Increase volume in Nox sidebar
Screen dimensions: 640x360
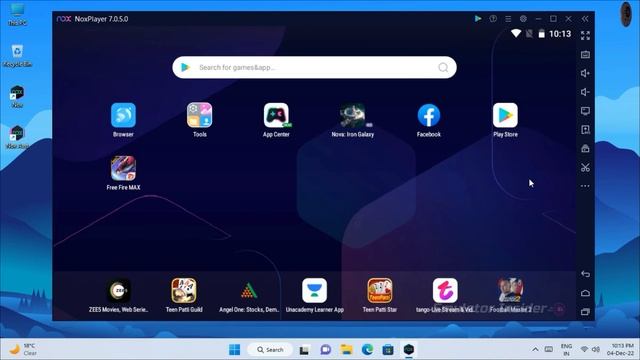click(x=585, y=73)
